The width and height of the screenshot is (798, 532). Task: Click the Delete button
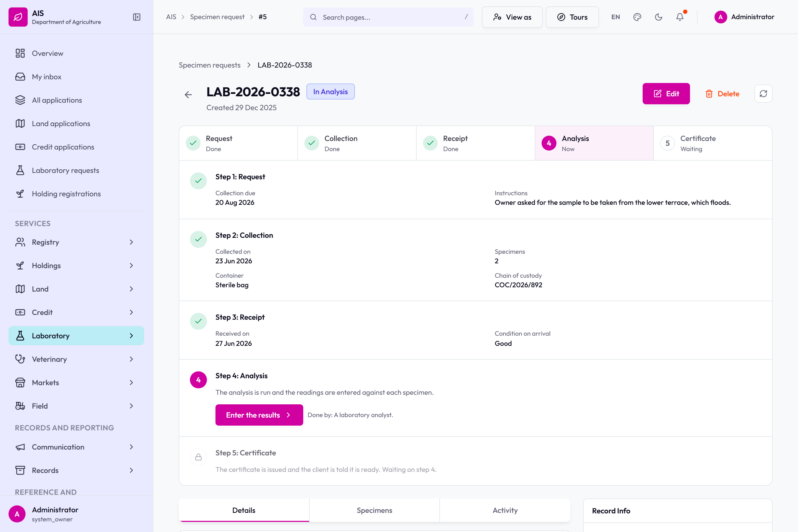point(722,94)
